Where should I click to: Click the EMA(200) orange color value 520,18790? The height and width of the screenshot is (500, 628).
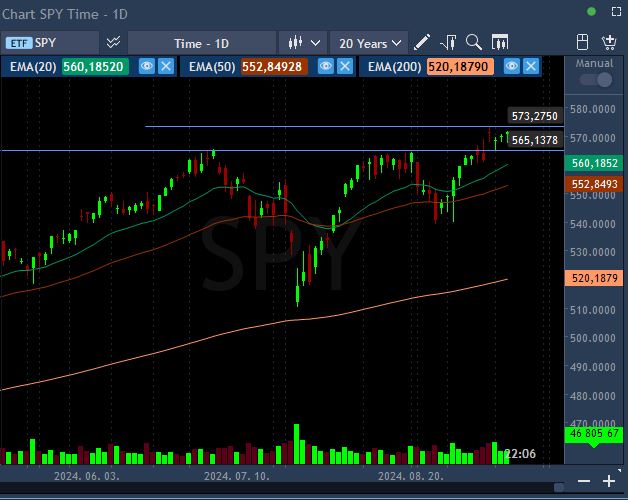[460, 67]
